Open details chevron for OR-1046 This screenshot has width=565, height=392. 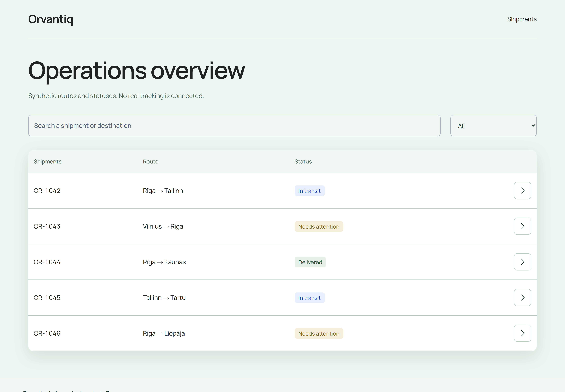(522, 333)
